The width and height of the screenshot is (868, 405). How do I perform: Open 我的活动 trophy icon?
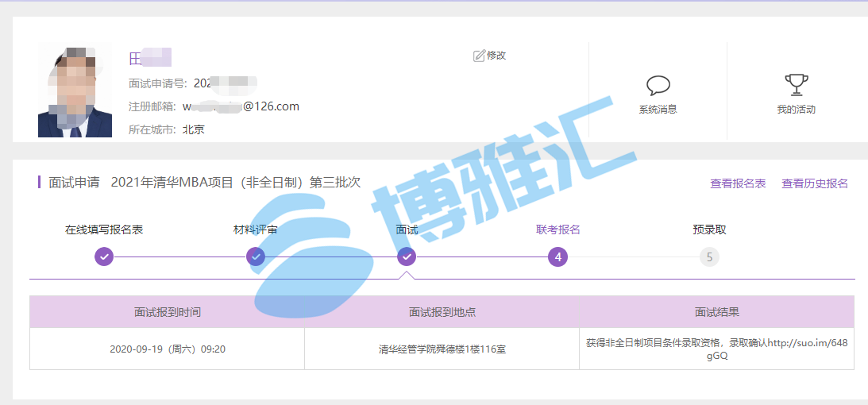[x=797, y=85]
